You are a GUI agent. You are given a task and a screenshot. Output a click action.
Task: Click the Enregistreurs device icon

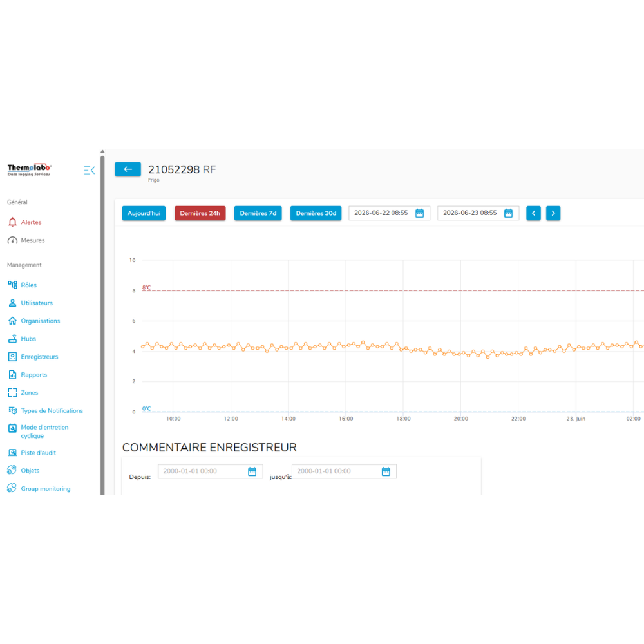click(12, 357)
